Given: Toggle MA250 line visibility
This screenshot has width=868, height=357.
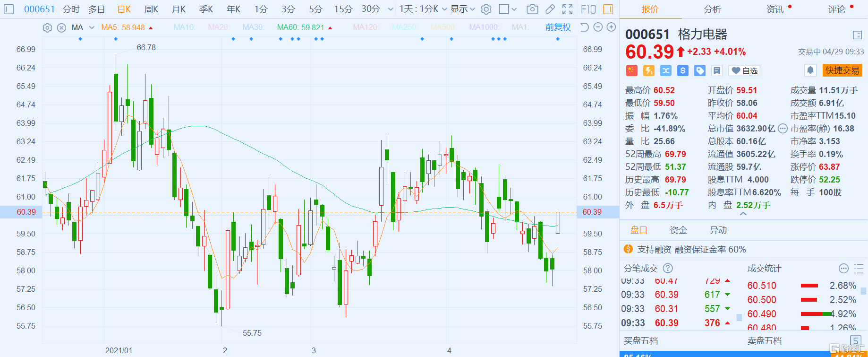Looking at the screenshot, I should [x=404, y=27].
